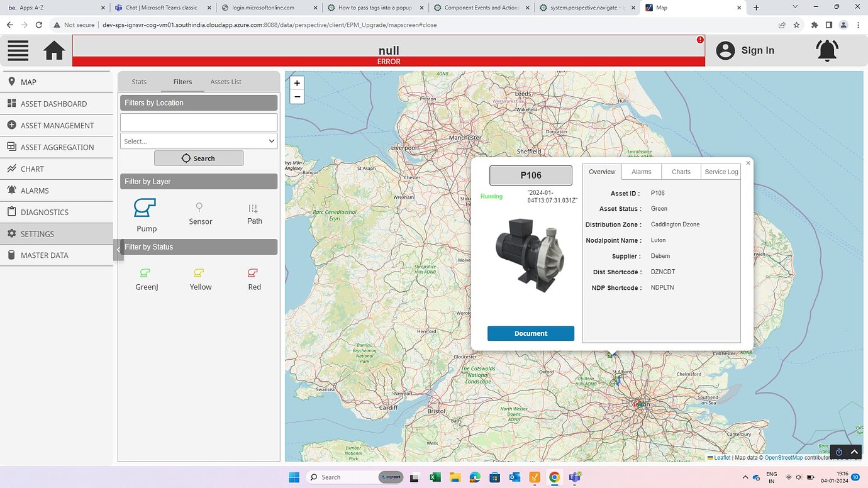Open the hamburger menu icon
Screen dimensions: 868x488
click(x=18, y=50)
